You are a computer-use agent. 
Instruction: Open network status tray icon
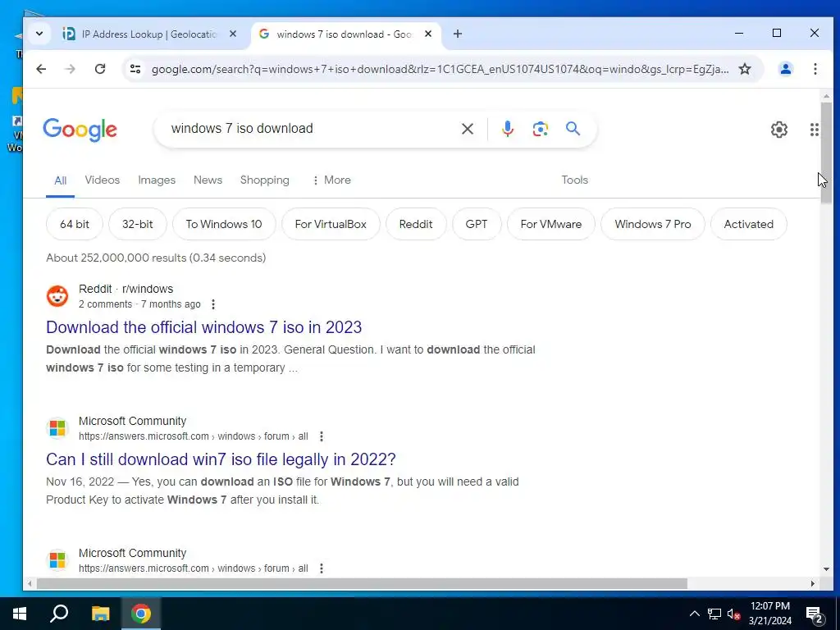point(714,614)
